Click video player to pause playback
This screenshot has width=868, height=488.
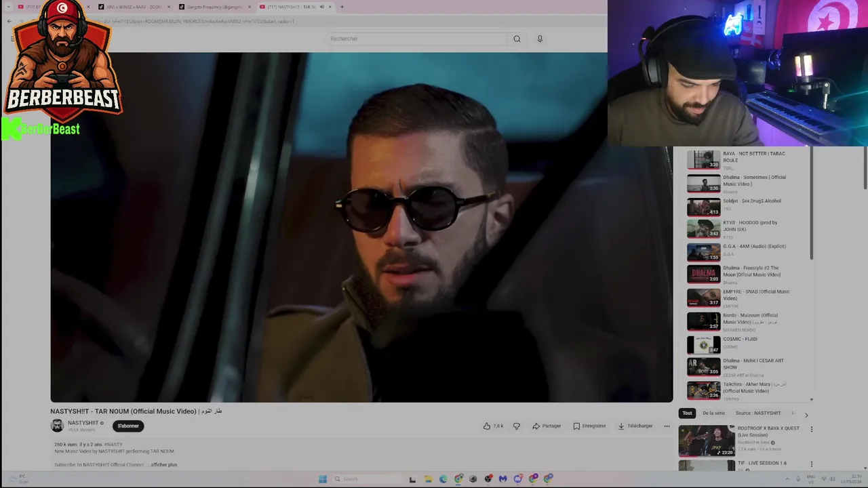pos(361,228)
